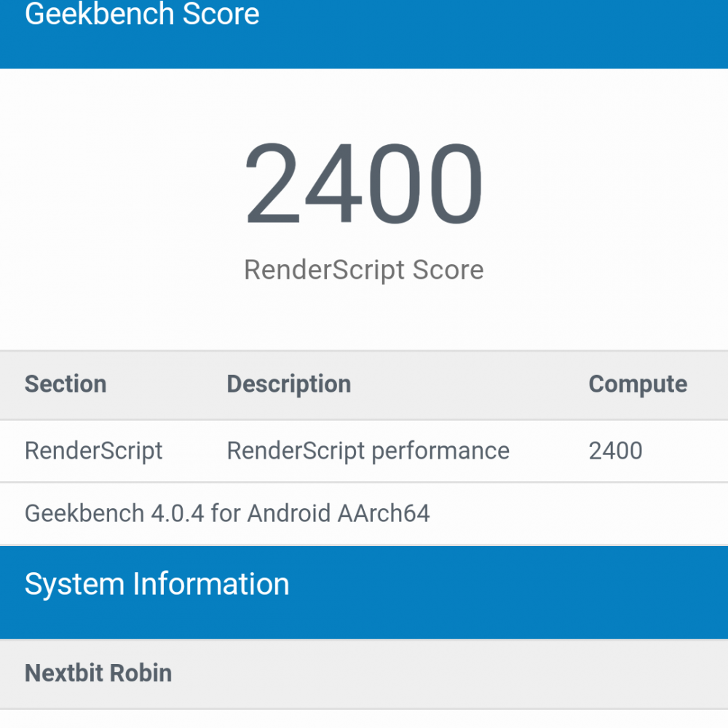Tap the Geekbench Score header title
The width and height of the screenshot is (728, 728).
point(142,14)
